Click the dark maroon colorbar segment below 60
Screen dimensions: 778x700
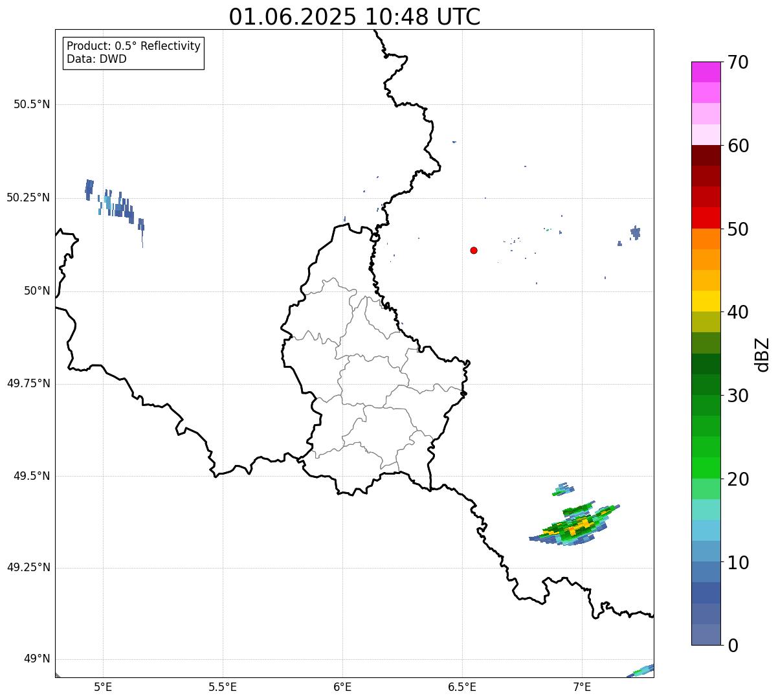706,155
